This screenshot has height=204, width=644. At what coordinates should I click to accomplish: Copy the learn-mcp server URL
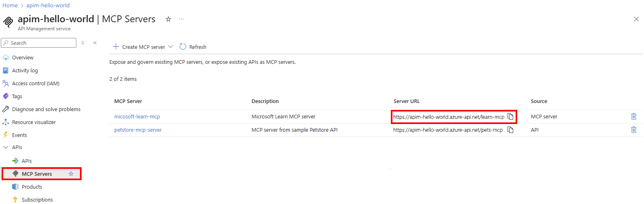click(510, 116)
